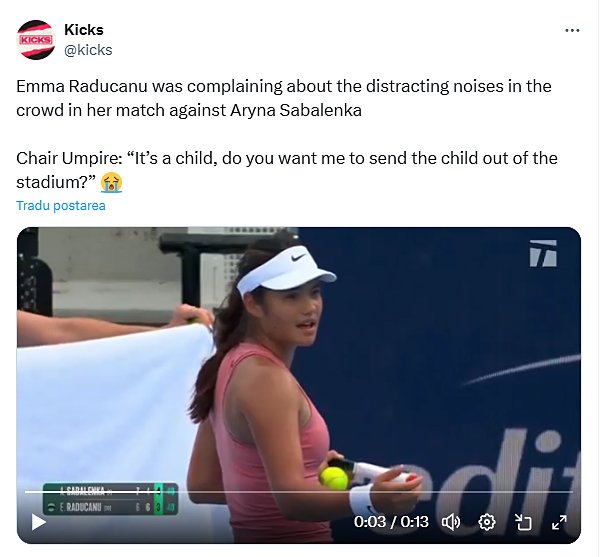
Task: Click the crying emoji in the post
Action: pos(111,182)
